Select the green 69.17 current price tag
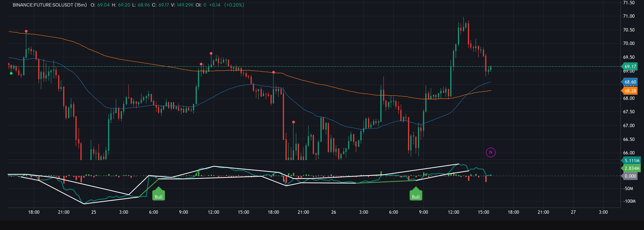Viewport: 644px width, 230px height. (630, 66)
